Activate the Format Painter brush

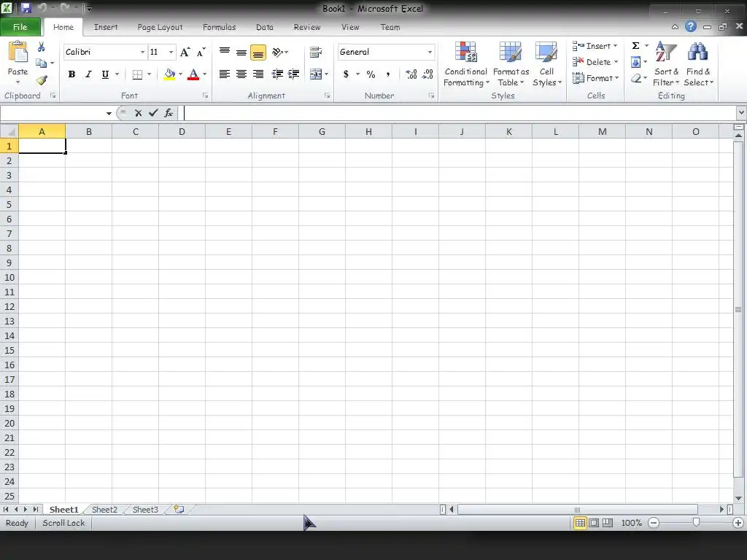[x=42, y=80]
